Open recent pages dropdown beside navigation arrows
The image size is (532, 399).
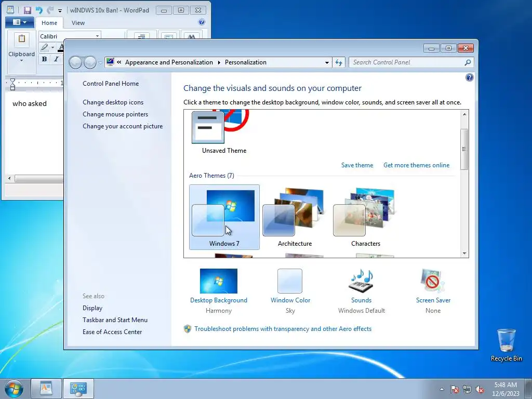100,63
